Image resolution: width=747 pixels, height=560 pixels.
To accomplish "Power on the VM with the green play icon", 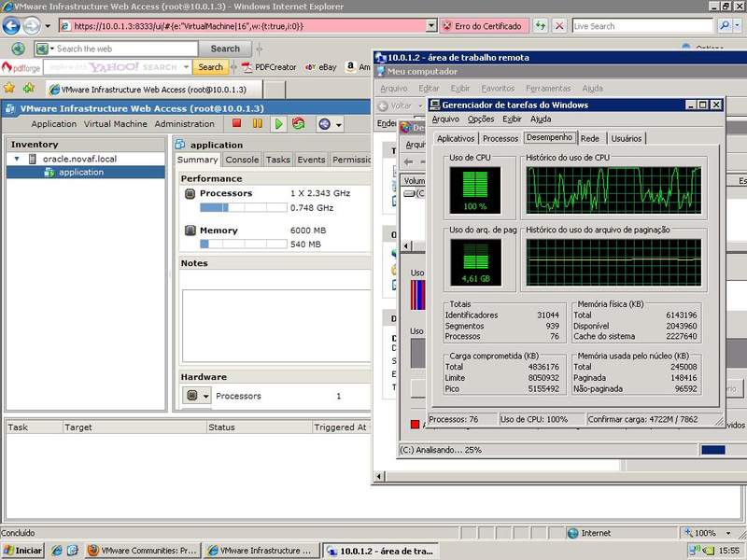I will (x=278, y=124).
